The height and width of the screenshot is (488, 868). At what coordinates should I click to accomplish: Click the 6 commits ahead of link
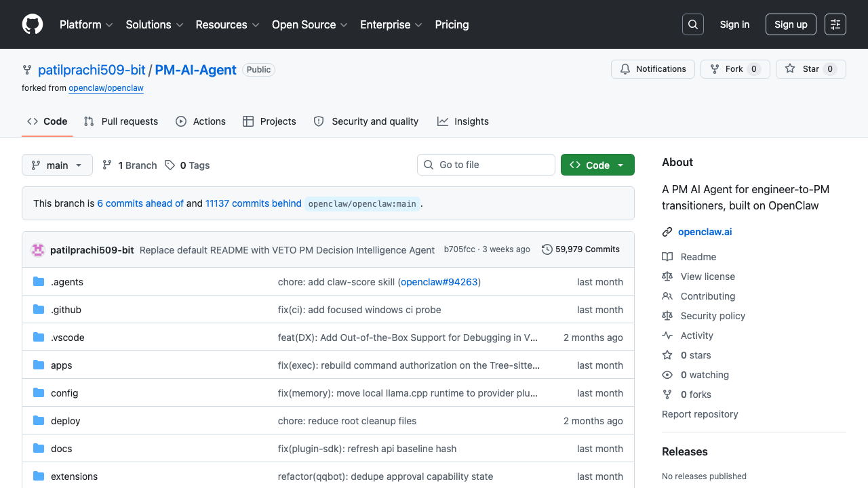pos(140,203)
